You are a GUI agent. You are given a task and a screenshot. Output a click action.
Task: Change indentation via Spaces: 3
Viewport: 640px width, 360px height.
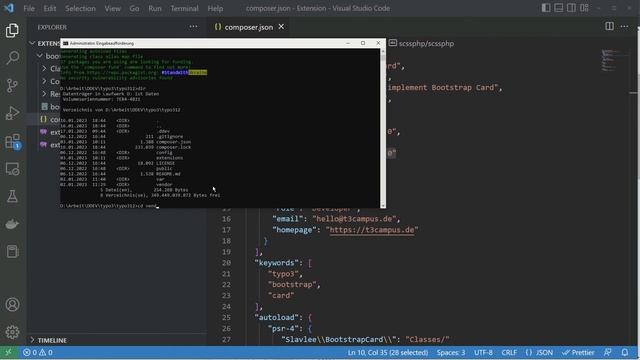(451, 352)
